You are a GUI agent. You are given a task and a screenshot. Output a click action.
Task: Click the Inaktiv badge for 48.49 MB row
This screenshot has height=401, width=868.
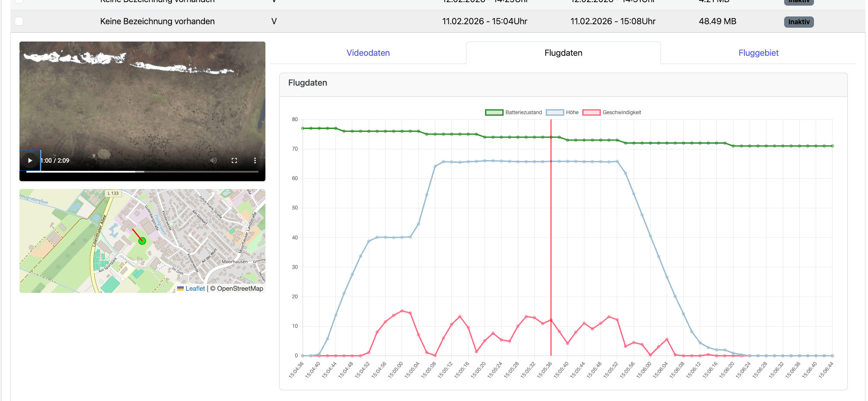(x=798, y=22)
